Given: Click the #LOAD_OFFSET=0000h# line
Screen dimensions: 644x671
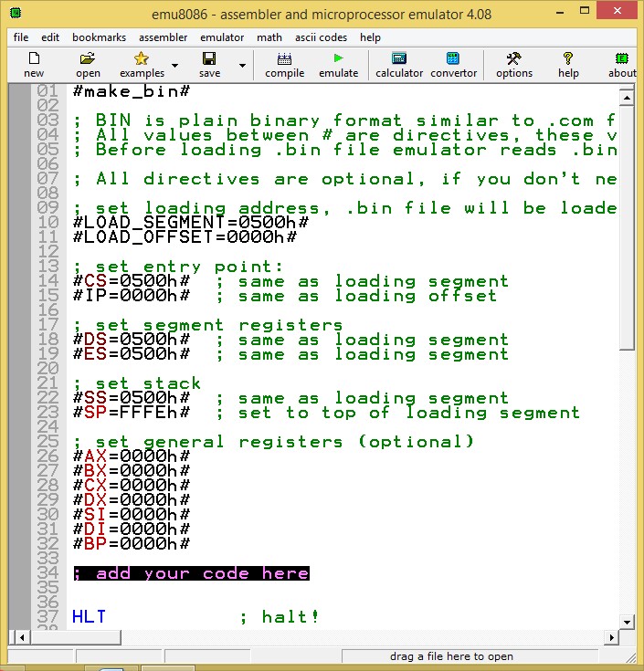Looking at the screenshot, I should (x=185, y=237).
